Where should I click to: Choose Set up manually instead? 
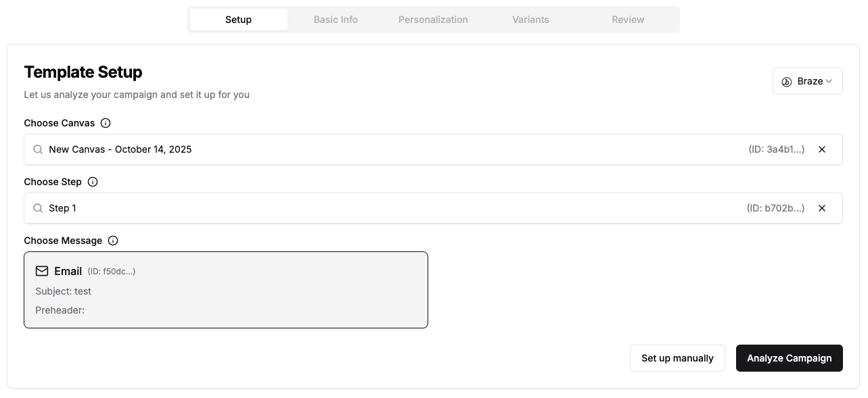(x=677, y=358)
